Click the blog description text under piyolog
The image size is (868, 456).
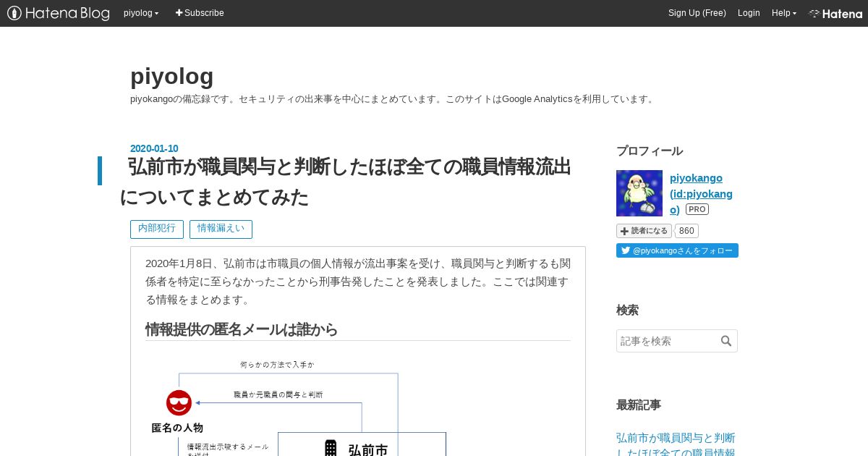point(393,99)
